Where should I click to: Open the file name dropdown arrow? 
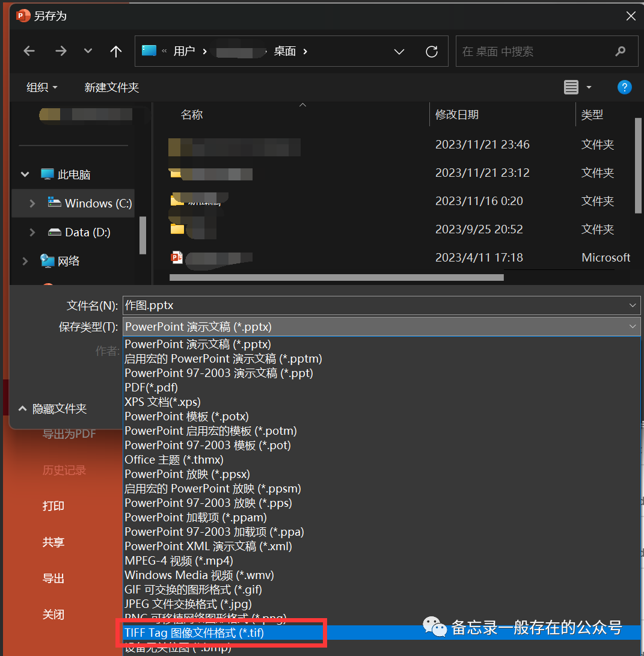(x=633, y=305)
